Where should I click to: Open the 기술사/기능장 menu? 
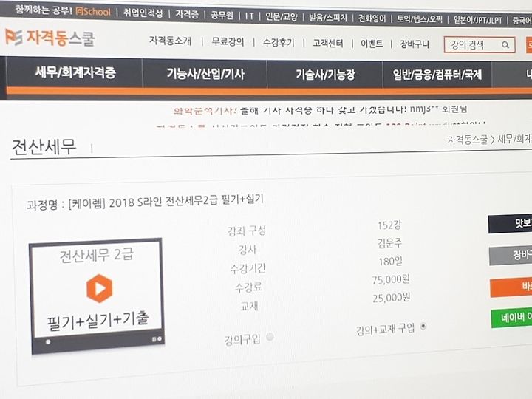pyautogui.click(x=325, y=75)
